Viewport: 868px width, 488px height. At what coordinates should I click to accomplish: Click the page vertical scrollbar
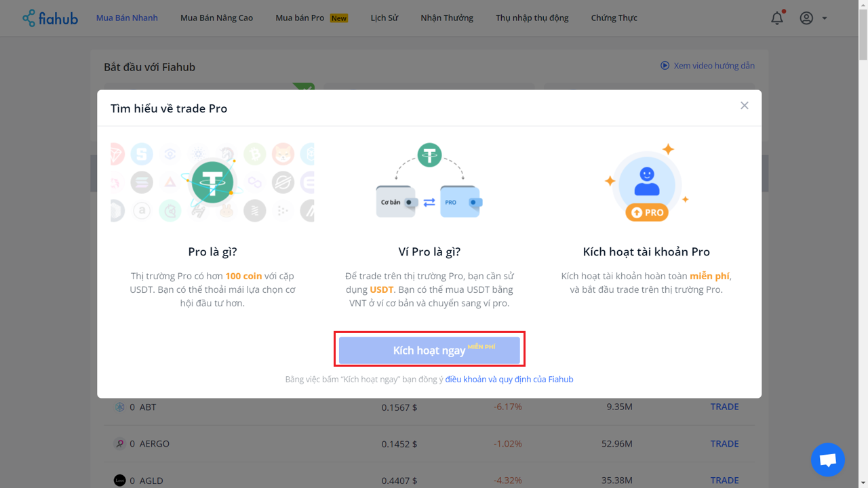863,244
